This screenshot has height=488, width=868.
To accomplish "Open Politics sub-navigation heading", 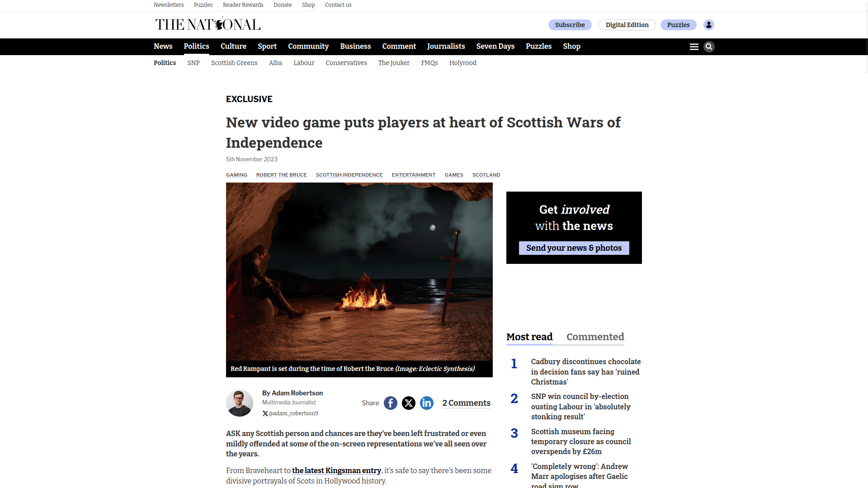I will 165,63.
